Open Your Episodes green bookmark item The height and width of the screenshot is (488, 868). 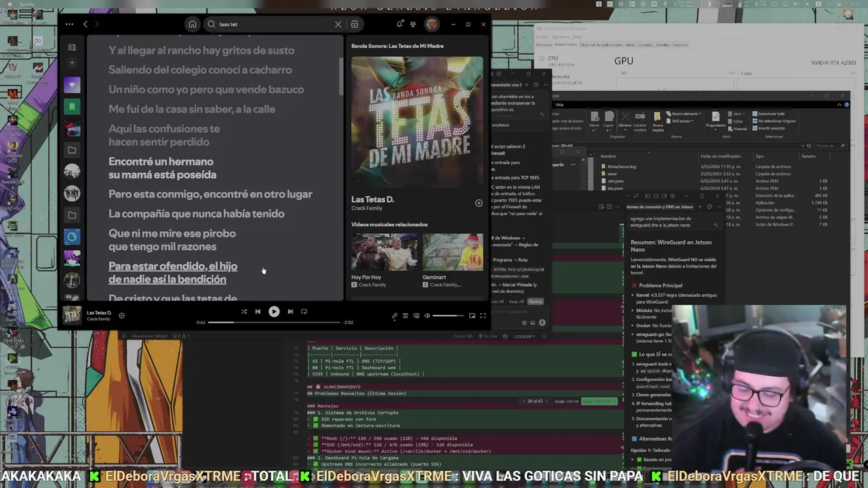click(72, 106)
